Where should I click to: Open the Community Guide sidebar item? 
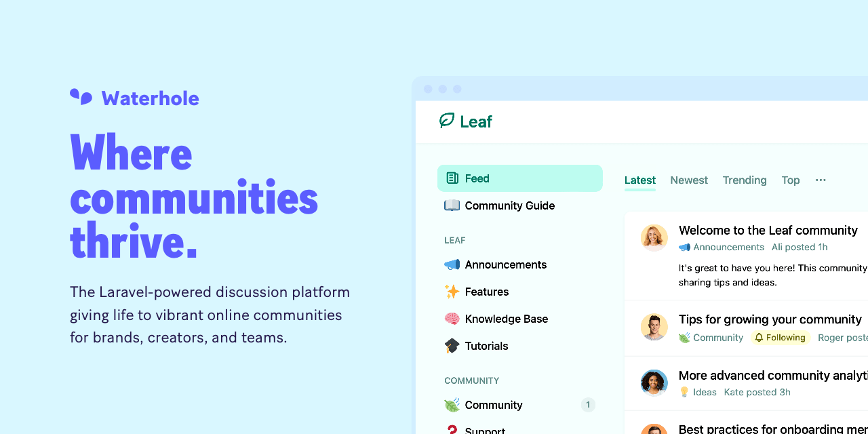coord(520,205)
